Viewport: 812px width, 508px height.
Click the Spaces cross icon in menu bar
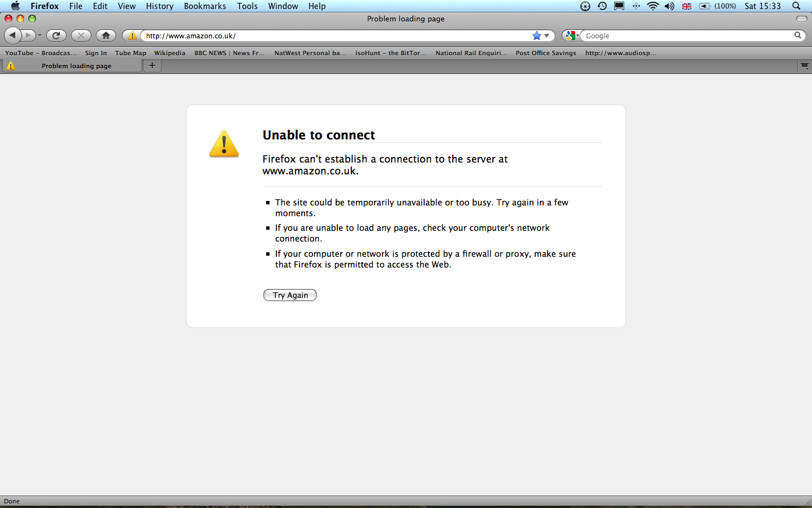point(636,6)
